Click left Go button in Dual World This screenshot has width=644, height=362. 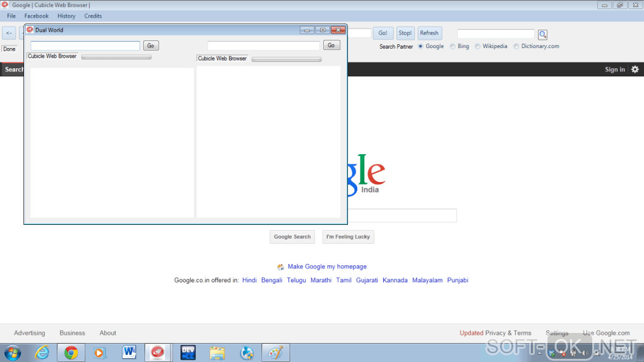[x=151, y=45]
